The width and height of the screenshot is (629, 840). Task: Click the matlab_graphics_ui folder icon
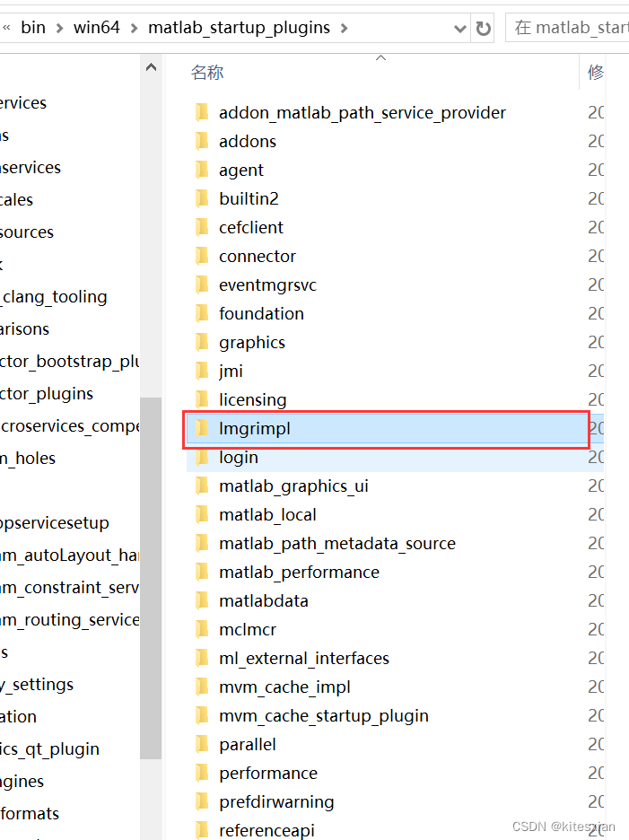coord(202,486)
